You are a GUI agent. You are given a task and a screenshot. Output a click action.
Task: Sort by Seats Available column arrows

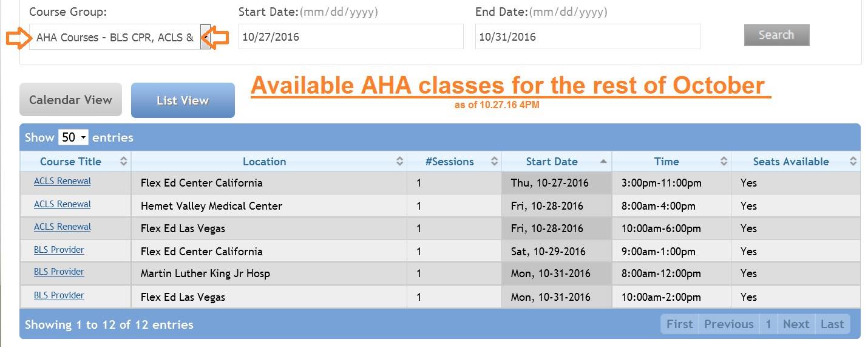[853, 161]
